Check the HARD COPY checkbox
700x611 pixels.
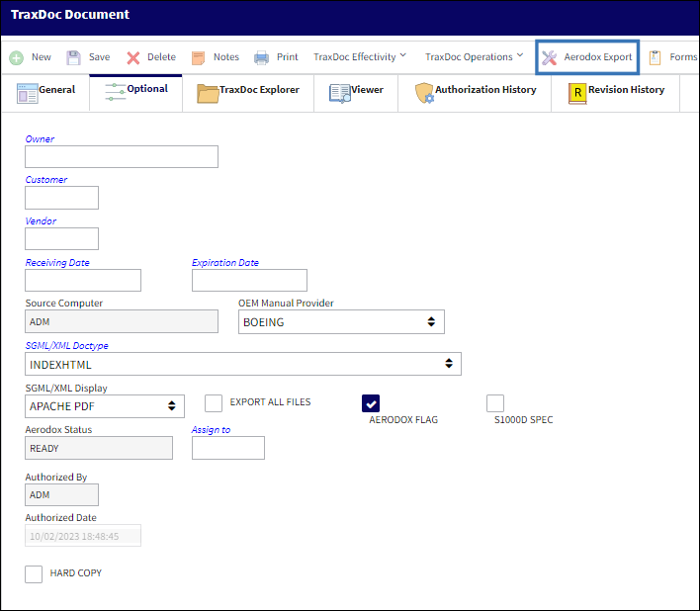(34, 574)
